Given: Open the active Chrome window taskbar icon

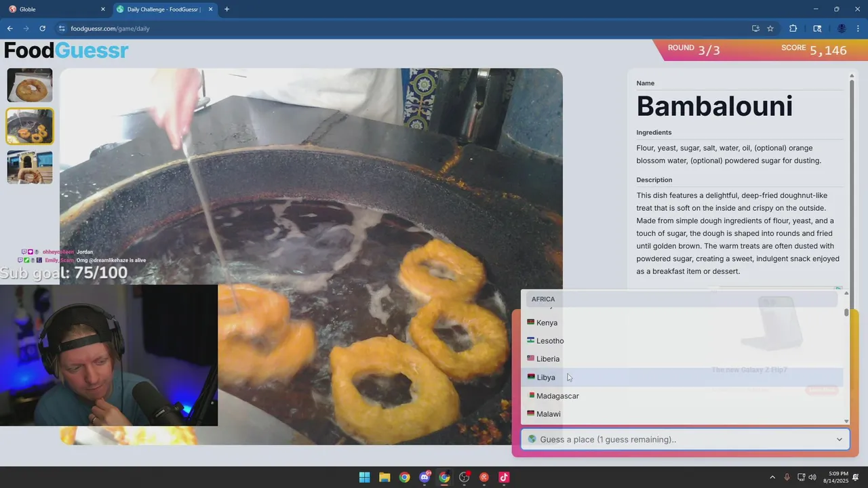Looking at the screenshot, I should (444, 477).
